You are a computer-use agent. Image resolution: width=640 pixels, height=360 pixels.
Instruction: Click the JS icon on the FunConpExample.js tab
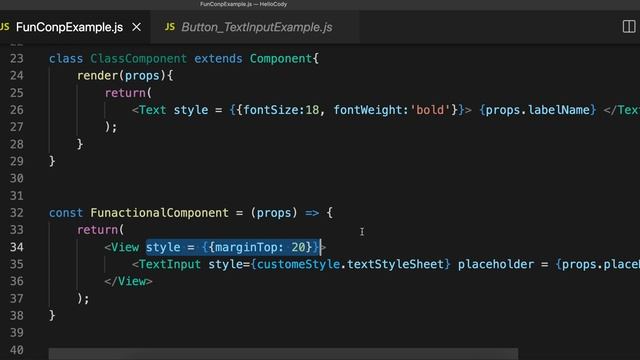click(x=4, y=27)
